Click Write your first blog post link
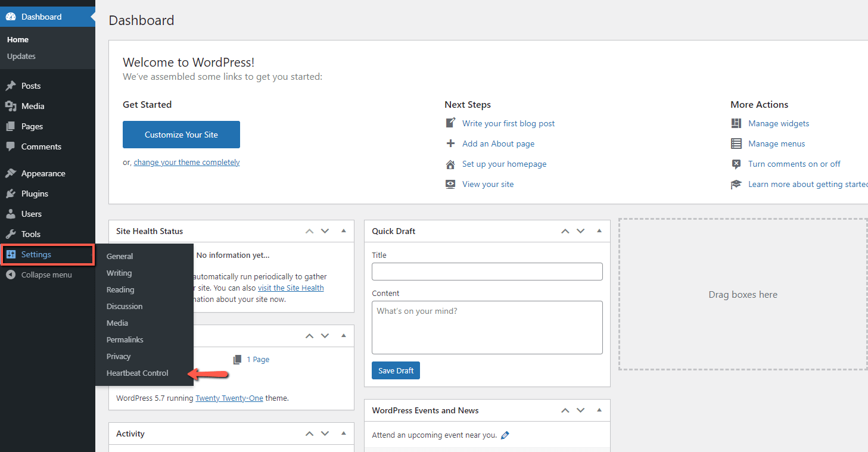 tap(508, 123)
